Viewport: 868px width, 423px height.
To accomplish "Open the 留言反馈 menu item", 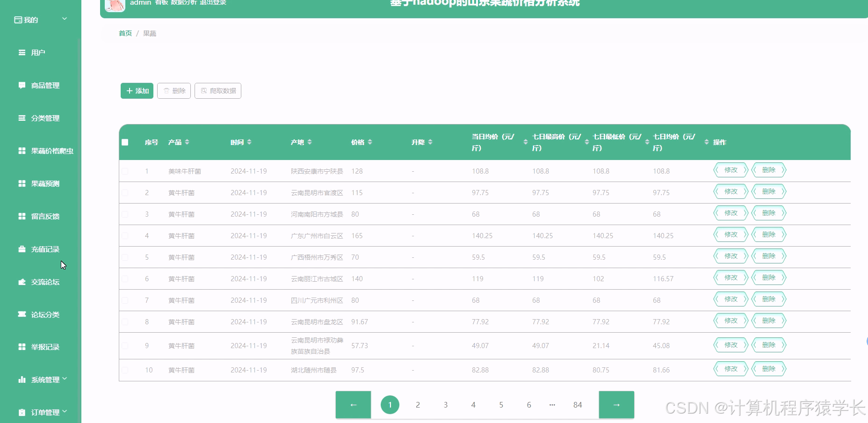I will 45,216.
